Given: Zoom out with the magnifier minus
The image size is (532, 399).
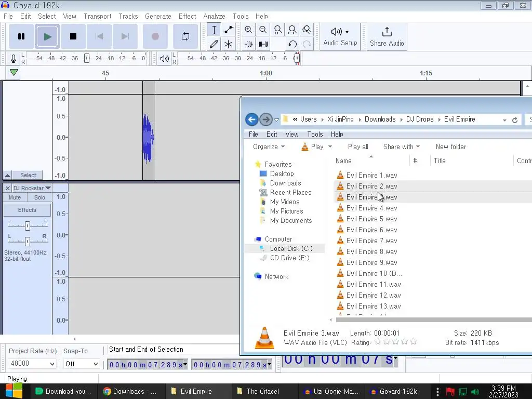Looking at the screenshot, I should pyautogui.click(x=263, y=30).
